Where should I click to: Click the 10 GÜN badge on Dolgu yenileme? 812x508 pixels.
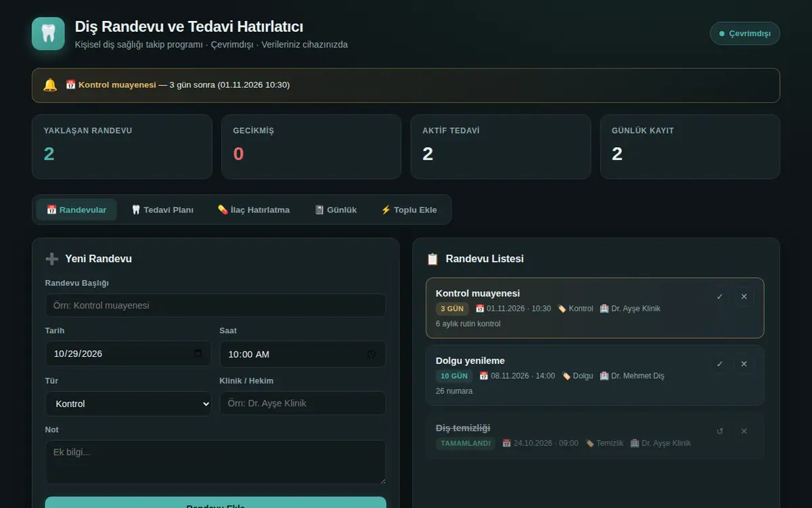[x=454, y=376]
